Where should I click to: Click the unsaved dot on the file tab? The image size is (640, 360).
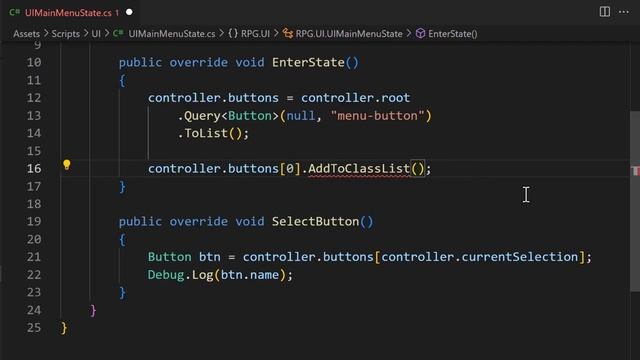click(129, 12)
